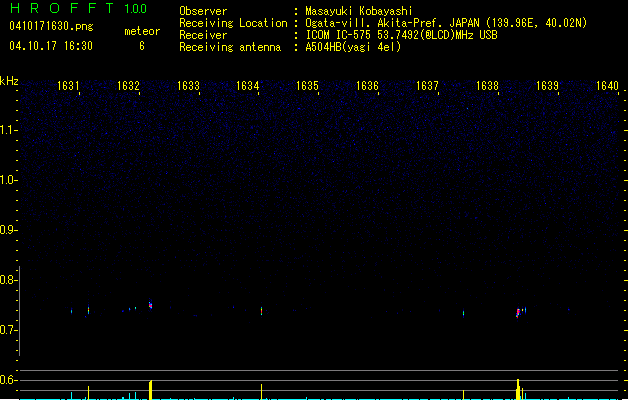Screen dimensions: 629x400
Task: Click the 1633 time axis label
Action: (x=188, y=86)
